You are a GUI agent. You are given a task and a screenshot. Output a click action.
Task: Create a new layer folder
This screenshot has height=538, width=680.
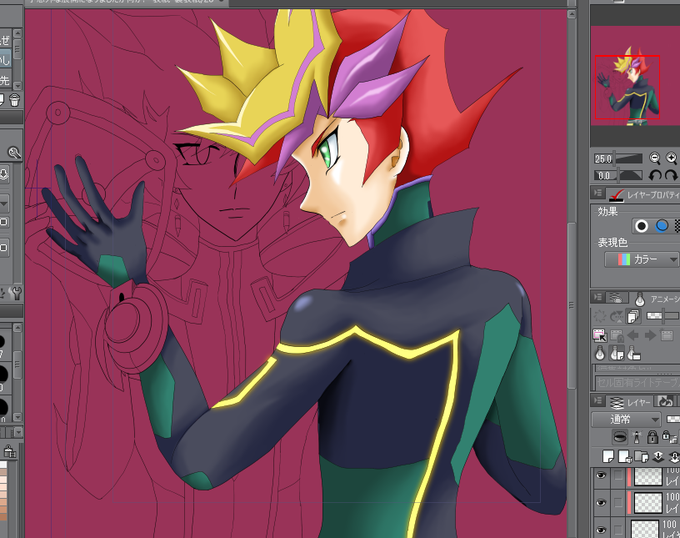point(641,456)
